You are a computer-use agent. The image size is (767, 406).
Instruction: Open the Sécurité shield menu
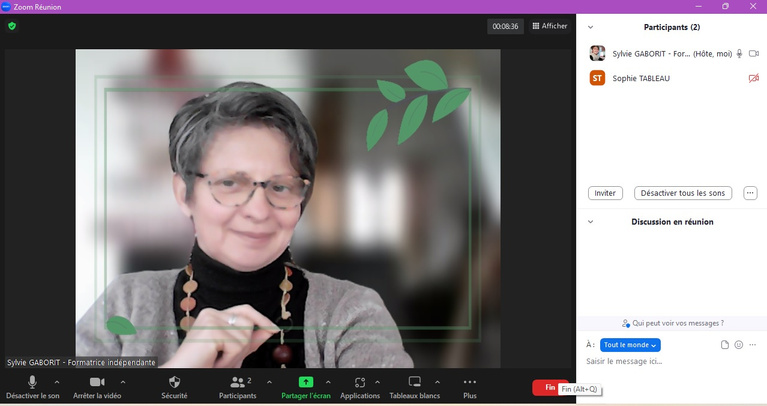pos(174,387)
